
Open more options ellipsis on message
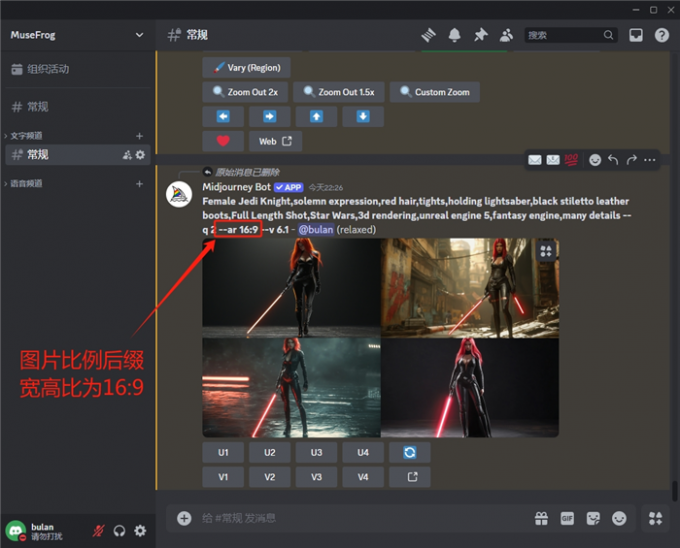coord(650,160)
